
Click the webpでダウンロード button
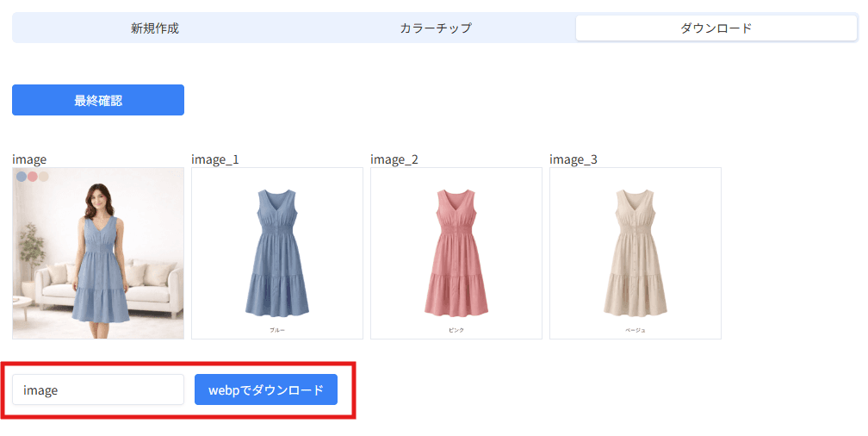(266, 390)
